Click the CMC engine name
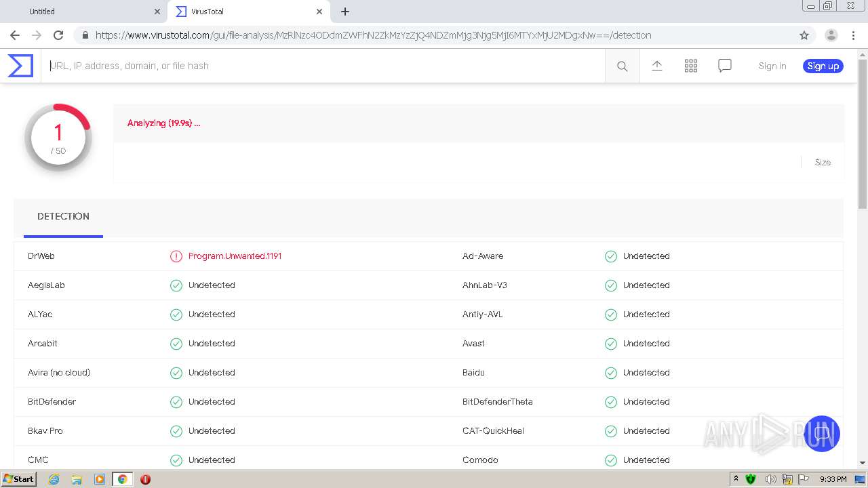The image size is (868, 488). [38, 460]
